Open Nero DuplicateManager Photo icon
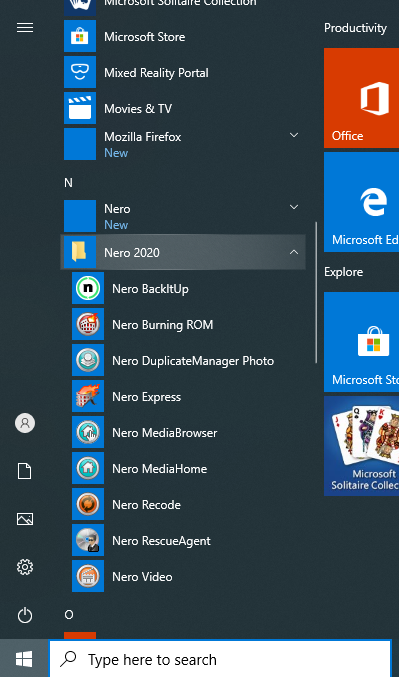This screenshot has height=677, width=399. point(88,360)
